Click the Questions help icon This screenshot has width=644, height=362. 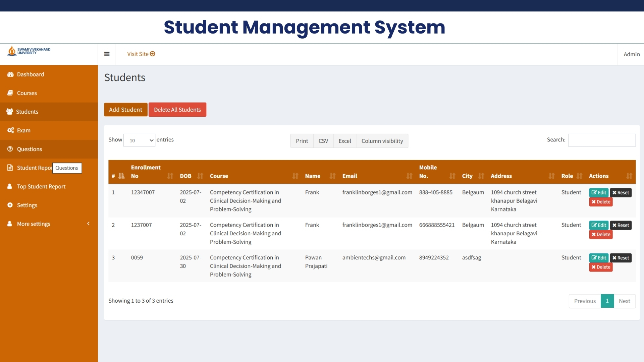click(x=10, y=149)
